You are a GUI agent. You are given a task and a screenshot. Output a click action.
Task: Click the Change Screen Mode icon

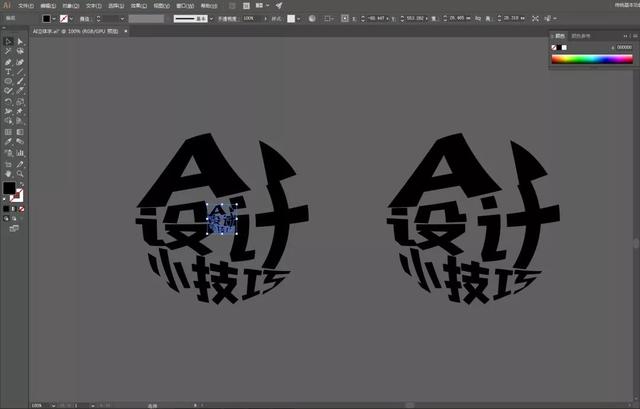[14, 229]
